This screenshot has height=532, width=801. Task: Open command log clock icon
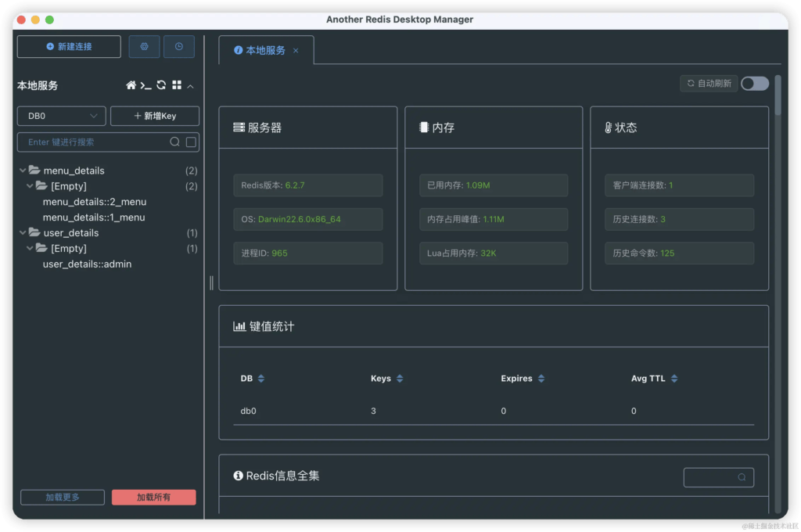(179, 47)
